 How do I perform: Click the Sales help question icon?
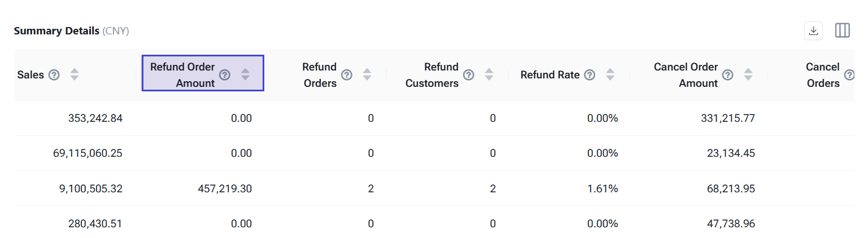tap(54, 74)
